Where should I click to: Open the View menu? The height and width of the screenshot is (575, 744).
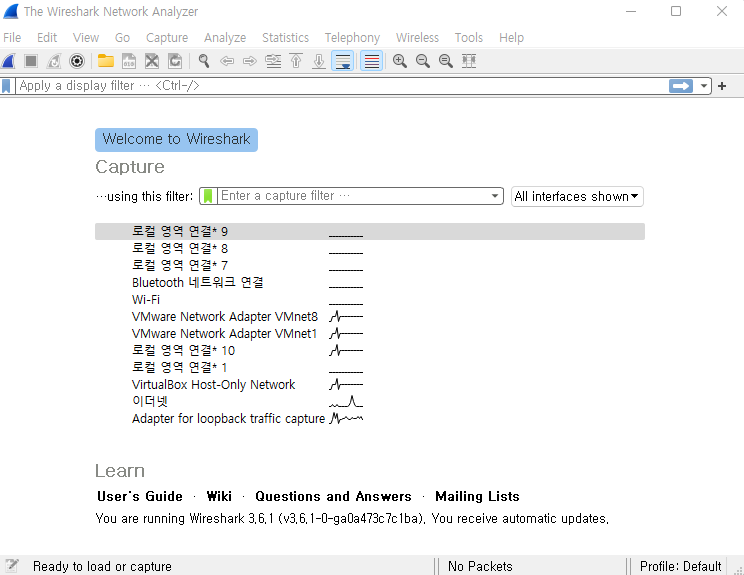click(x=86, y=37)
